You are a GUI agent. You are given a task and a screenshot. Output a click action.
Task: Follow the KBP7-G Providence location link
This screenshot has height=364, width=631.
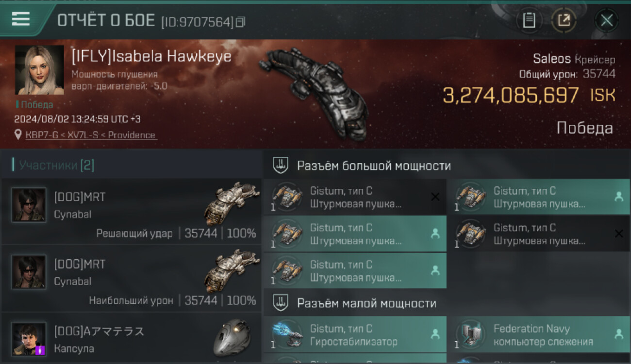(x=91, y=135)
